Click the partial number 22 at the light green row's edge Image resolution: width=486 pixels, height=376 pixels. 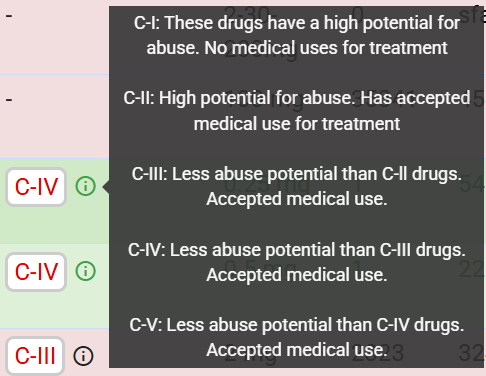tap(472, 269)
